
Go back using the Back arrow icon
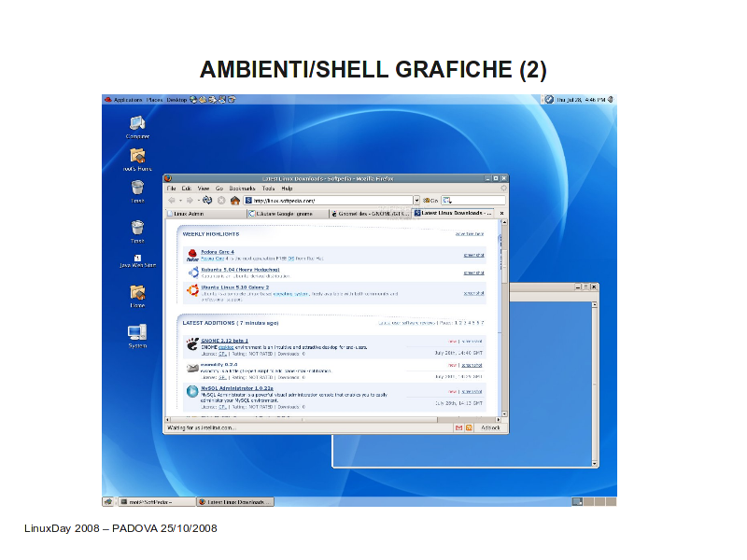pos(173,200)
